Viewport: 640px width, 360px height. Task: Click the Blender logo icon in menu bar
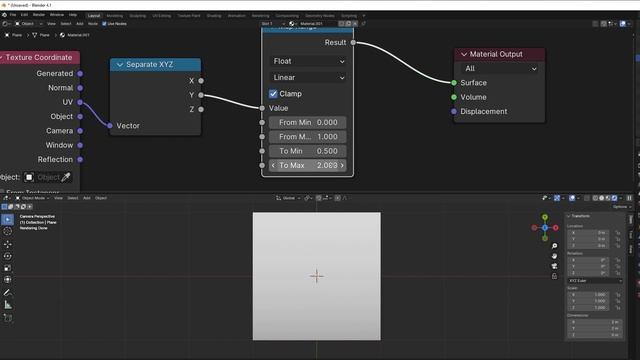(x=4, y=15)
